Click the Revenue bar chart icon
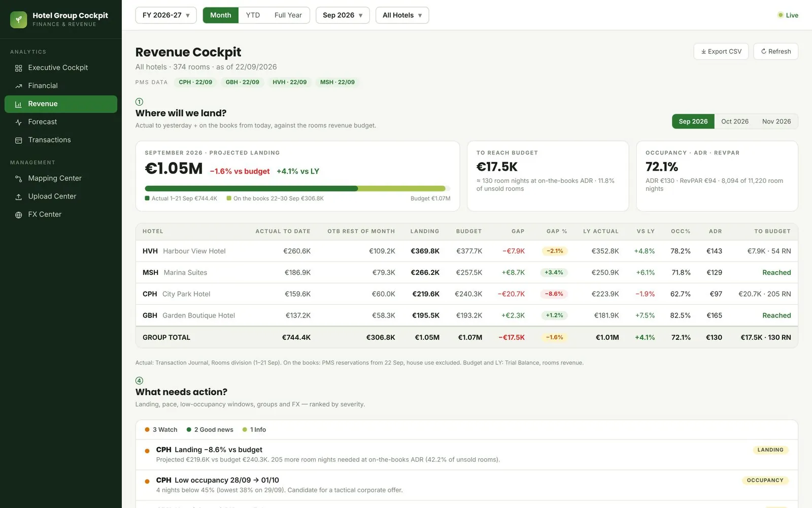Screen dimensions: 812x508 pyautogui.click(x=19, y=104)
